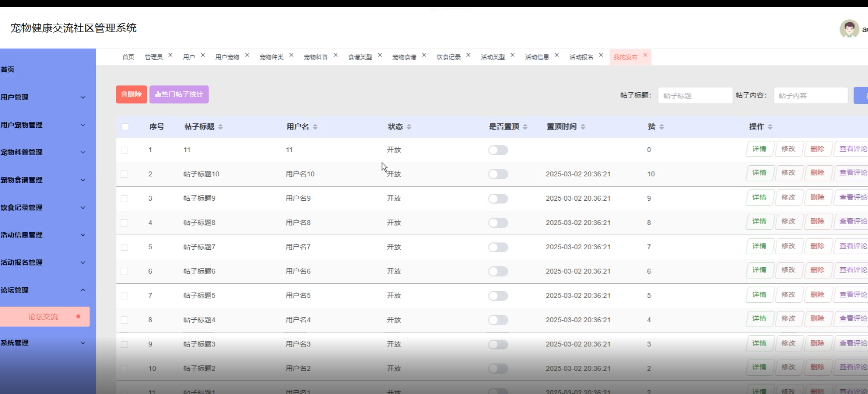Sort by 用户名 column arrows

pyautogui.click(x=315, y=127)
